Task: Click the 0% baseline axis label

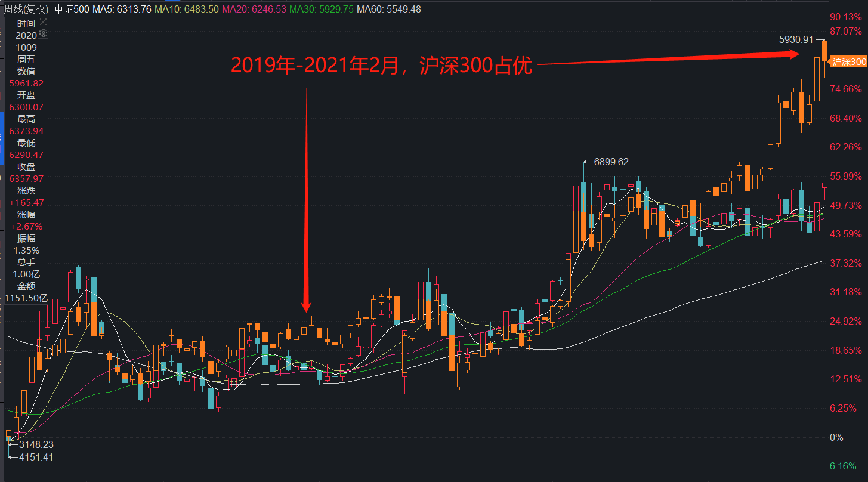Action: coord(837,437)
